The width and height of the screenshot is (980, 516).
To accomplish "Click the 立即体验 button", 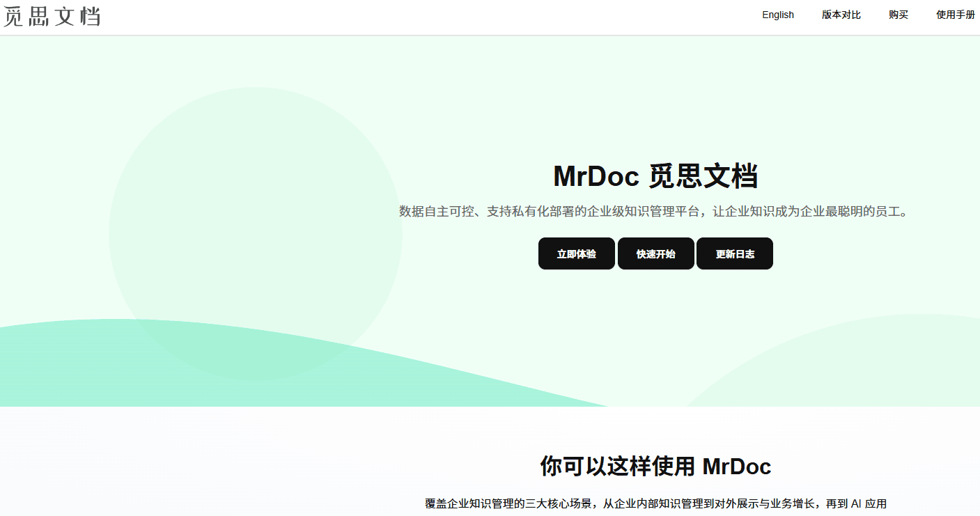I will 577,253.
